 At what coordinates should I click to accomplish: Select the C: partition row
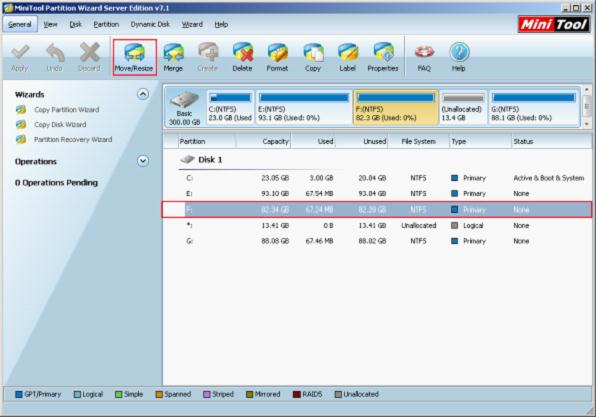point(377,178)
